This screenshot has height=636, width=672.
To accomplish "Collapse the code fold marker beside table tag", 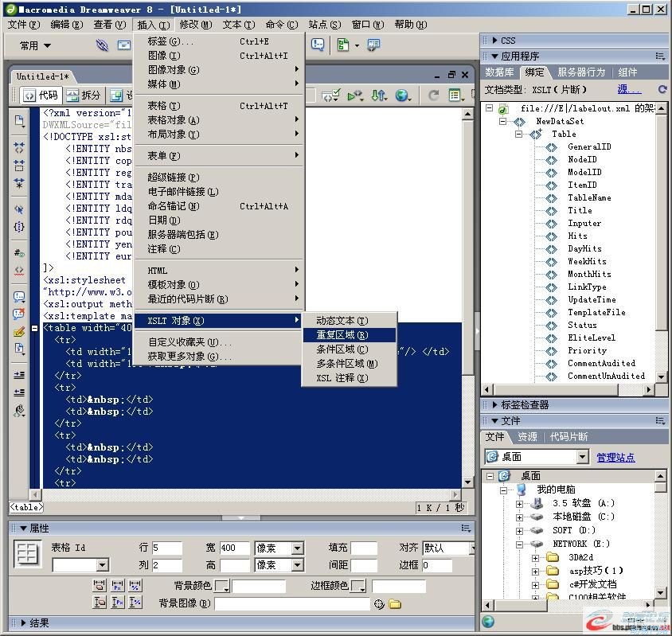I will click(35, 328).
